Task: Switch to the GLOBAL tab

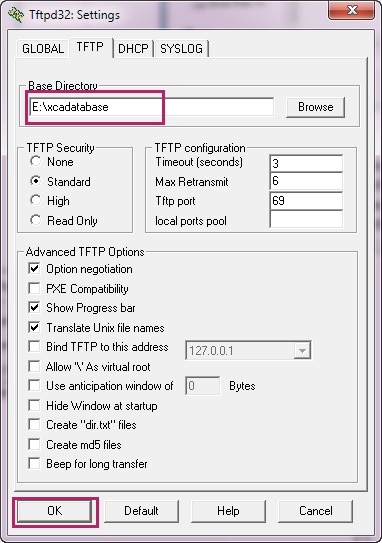Action: pyautogui.click(x=43, y=48)
